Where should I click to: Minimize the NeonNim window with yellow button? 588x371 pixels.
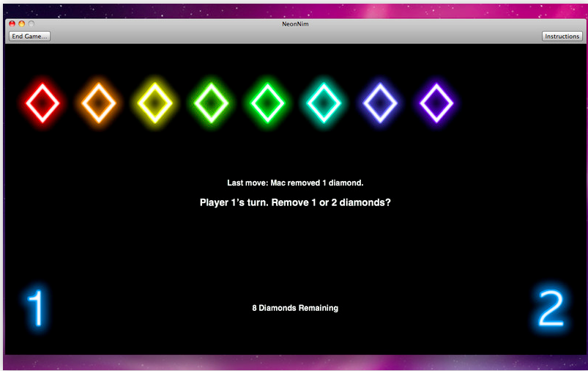22,23
